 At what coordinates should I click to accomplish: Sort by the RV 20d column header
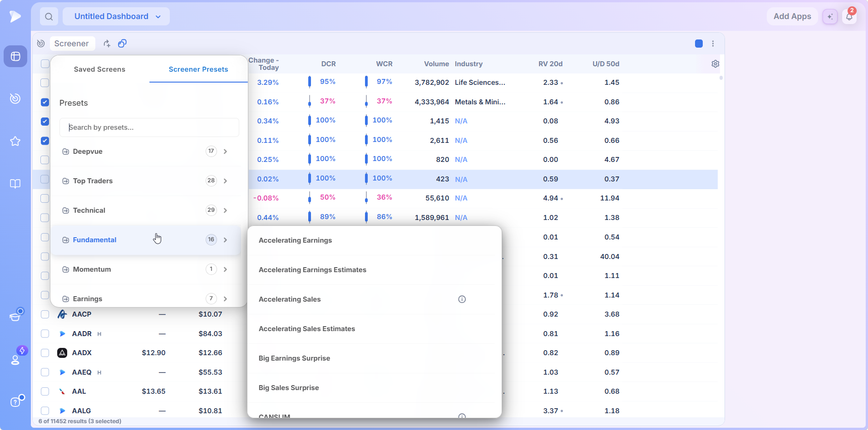[x=550, y=64]
